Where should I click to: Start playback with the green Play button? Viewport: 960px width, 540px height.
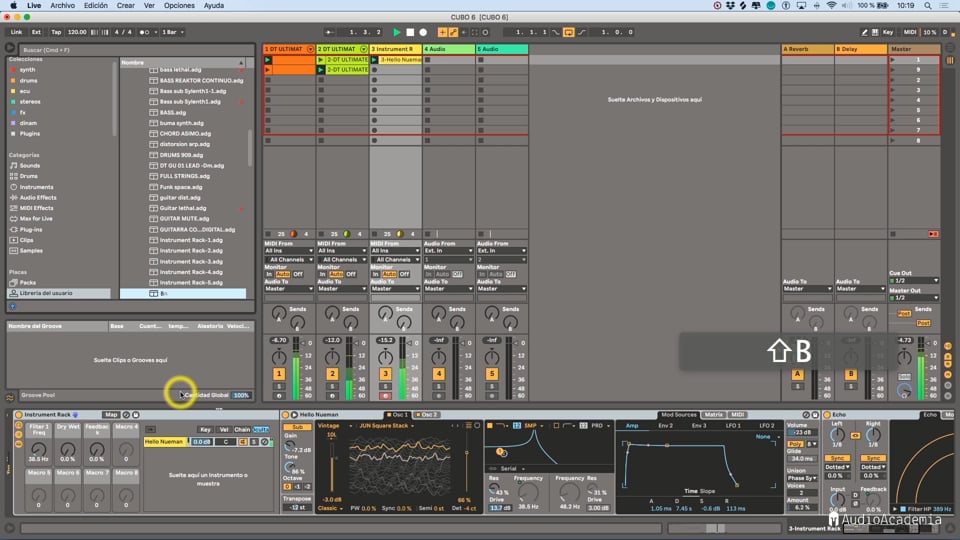click(397, 32)
